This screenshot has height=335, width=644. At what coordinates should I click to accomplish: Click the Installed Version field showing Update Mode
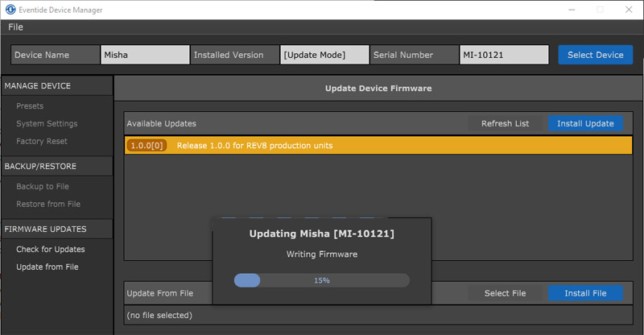(x=324, y=55)
